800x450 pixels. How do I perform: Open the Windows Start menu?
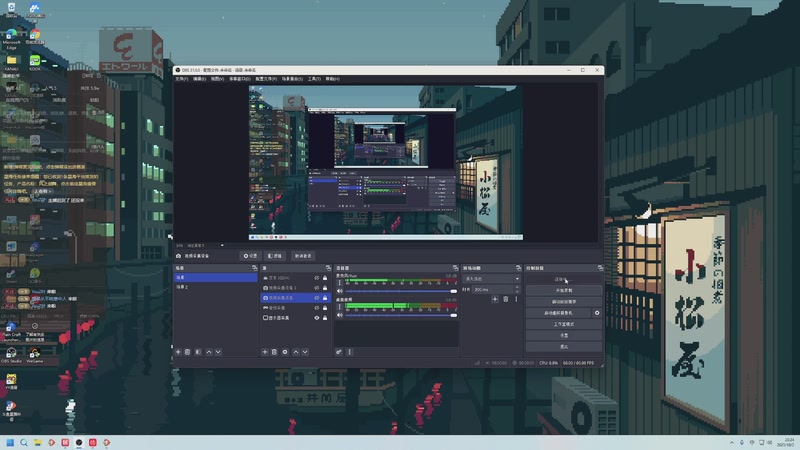pyautogui.click(x=10, y=442)
